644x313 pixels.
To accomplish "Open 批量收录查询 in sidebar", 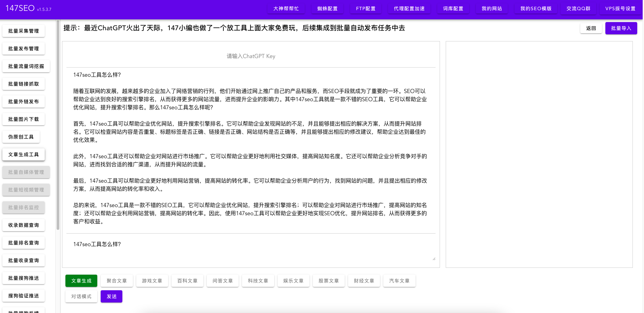I will 24,260.
